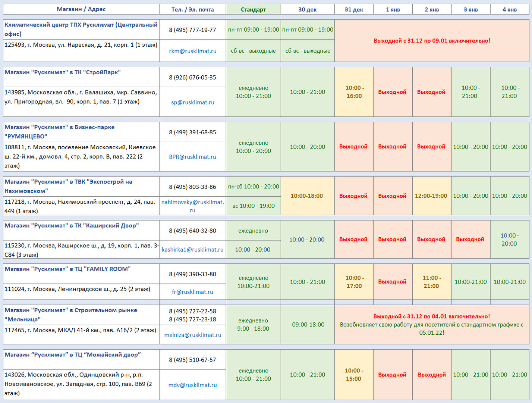
Task: Click the rkm@rusklimat.ru email link
Action: [192, 51]
